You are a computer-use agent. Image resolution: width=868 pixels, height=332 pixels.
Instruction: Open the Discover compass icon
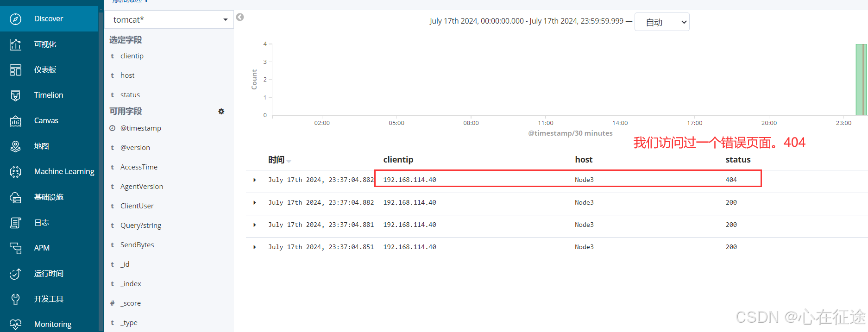point(15,19)
